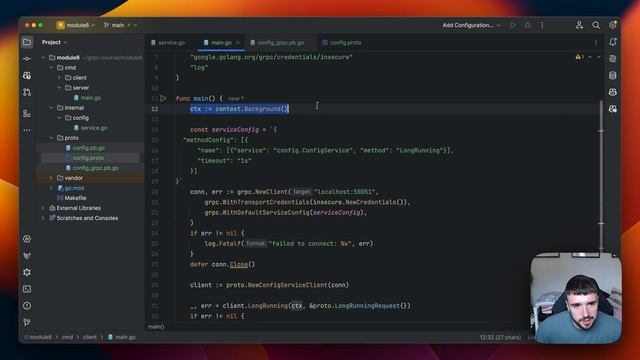This screenshot has width=640, height=360.
Task: Click the client breadcrumb in the navigation bar
Action: pyautogui.click(x=90, y=337)
